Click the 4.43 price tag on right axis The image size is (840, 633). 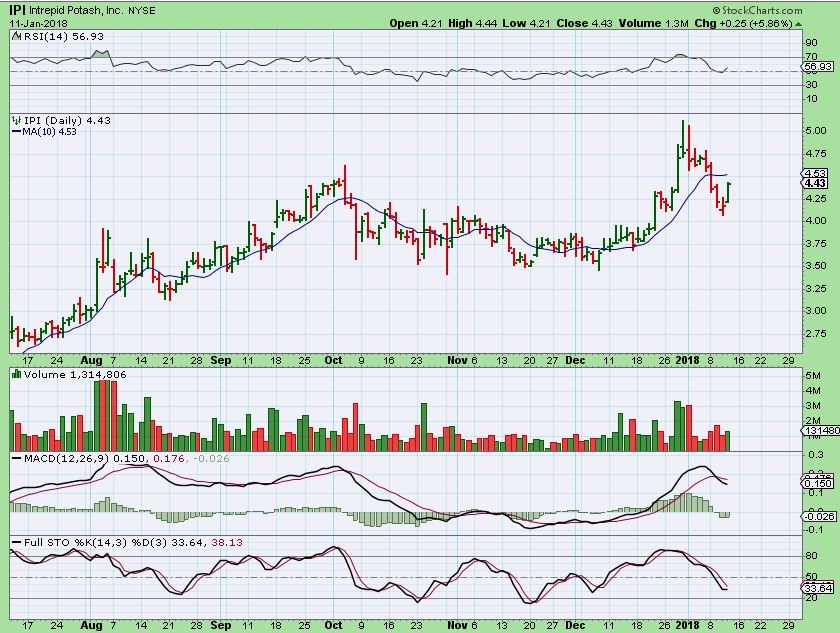pyautogui.click(x=814, y=183)
